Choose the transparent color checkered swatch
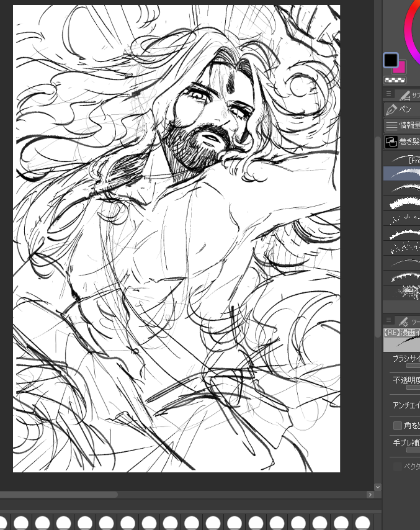 pyautogui.click(x=395, y=80)
